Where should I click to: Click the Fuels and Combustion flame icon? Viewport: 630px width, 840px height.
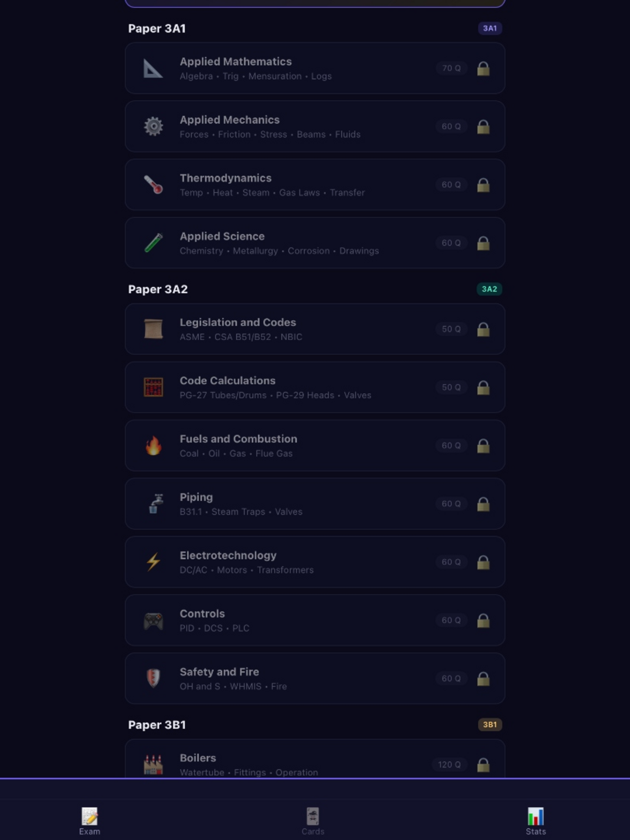tap(153, 446)
